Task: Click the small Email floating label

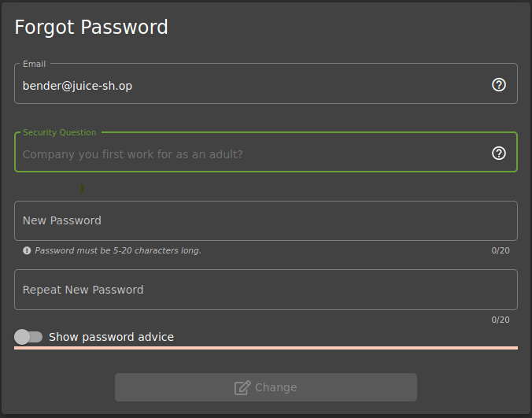Action: 34,64
